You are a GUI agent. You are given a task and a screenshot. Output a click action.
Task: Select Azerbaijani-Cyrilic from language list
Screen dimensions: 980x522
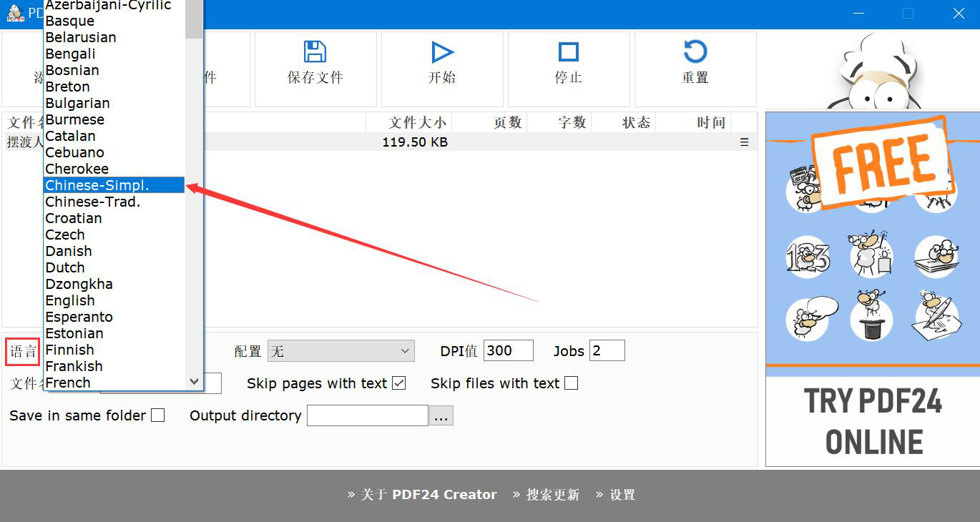click(x=114, y=5)
